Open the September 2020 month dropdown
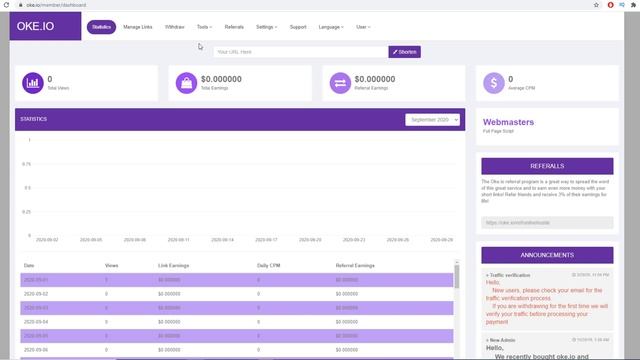This screenshot has width=640, height=360. [x=432, y=120]
